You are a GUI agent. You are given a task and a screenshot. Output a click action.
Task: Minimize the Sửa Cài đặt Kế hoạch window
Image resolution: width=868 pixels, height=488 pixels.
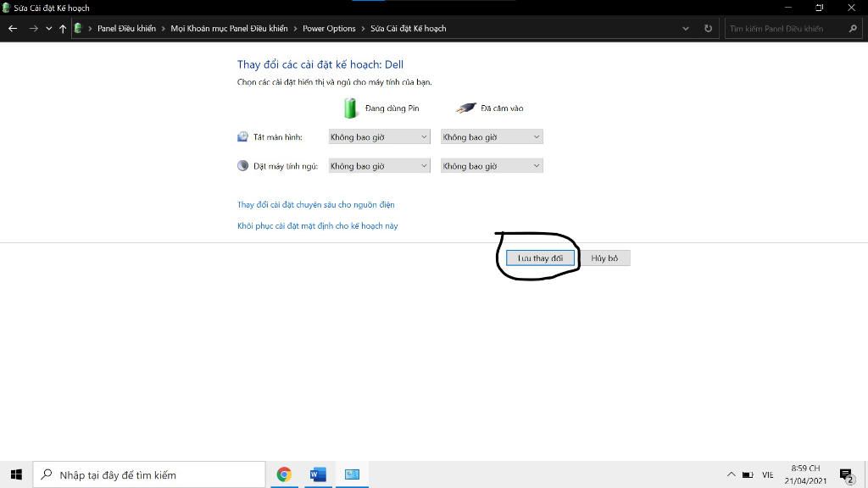point(788,8)
